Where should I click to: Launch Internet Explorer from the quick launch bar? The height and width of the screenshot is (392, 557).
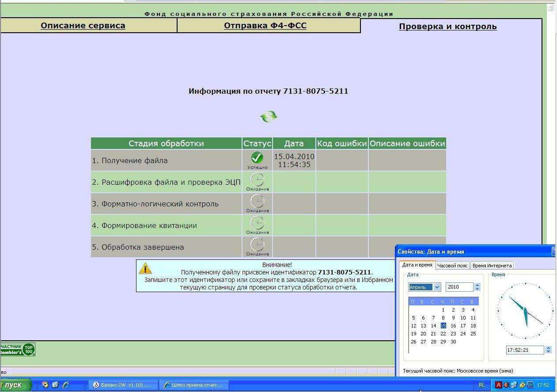pyautogui.click(x=66, y=385)
